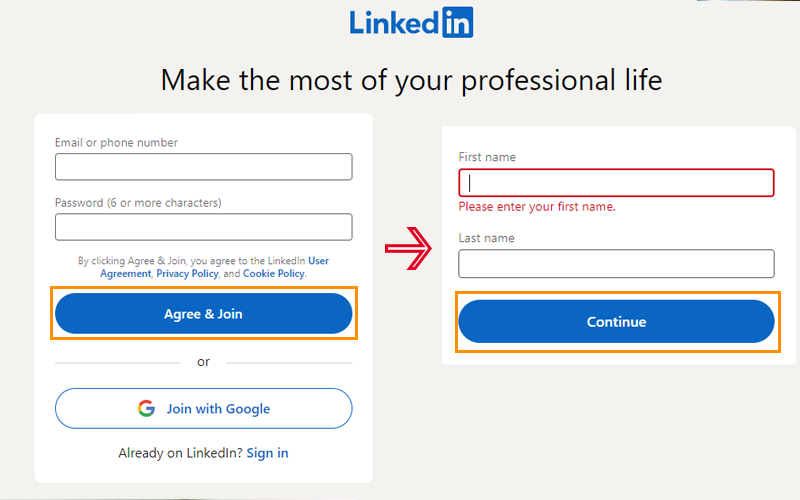Click the 'Last name' label

486,238
